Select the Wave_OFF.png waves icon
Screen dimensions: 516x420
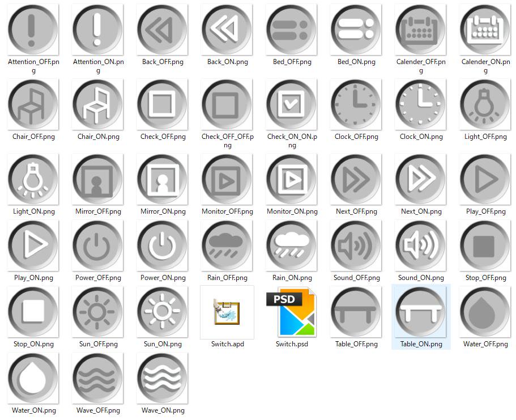click(97, 379)
